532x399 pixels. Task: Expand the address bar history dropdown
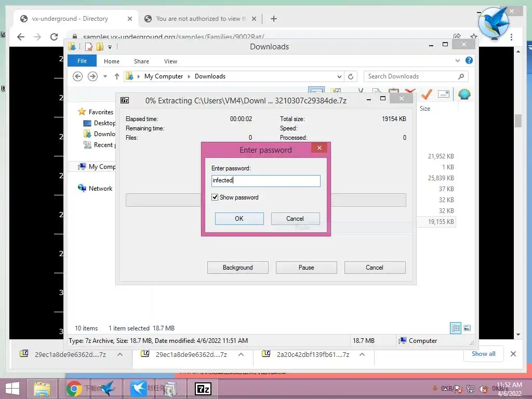[x=339, y=76]
